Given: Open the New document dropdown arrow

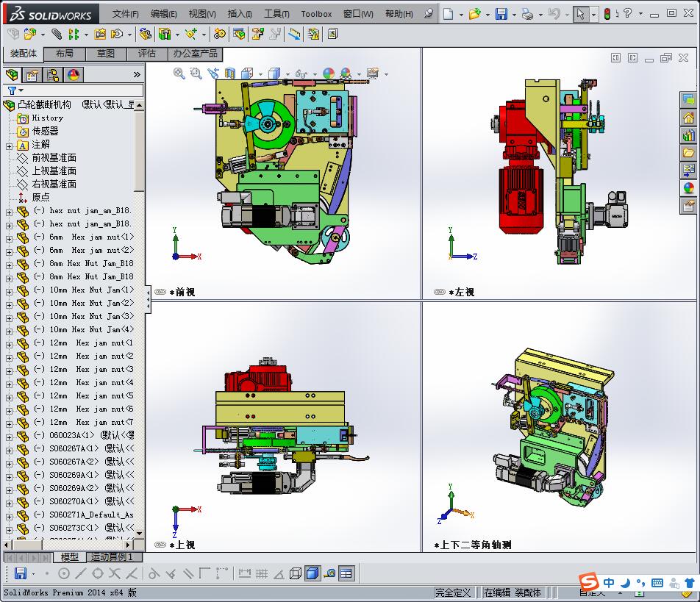Looking at the screenshot, I should tap(461, 15).
